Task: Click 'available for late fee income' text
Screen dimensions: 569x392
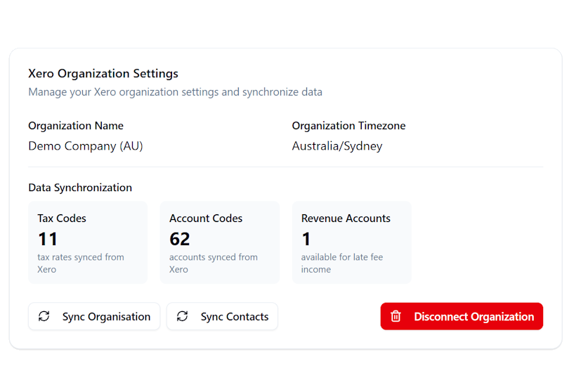Action: (x=342, y=263)
